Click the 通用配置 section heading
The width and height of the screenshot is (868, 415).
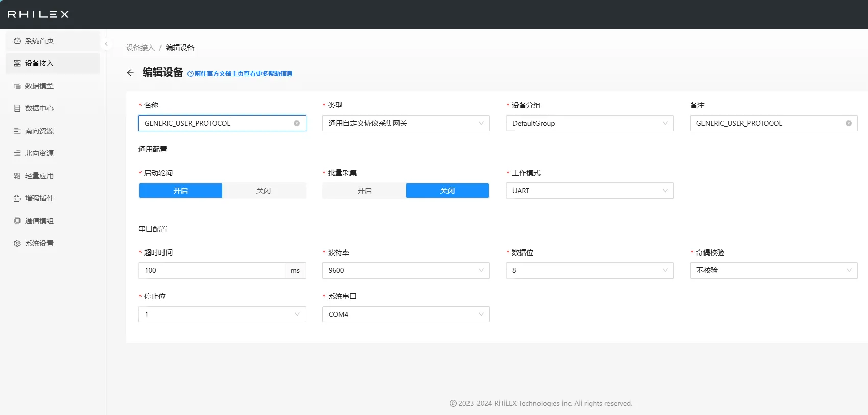pos(153,149)
